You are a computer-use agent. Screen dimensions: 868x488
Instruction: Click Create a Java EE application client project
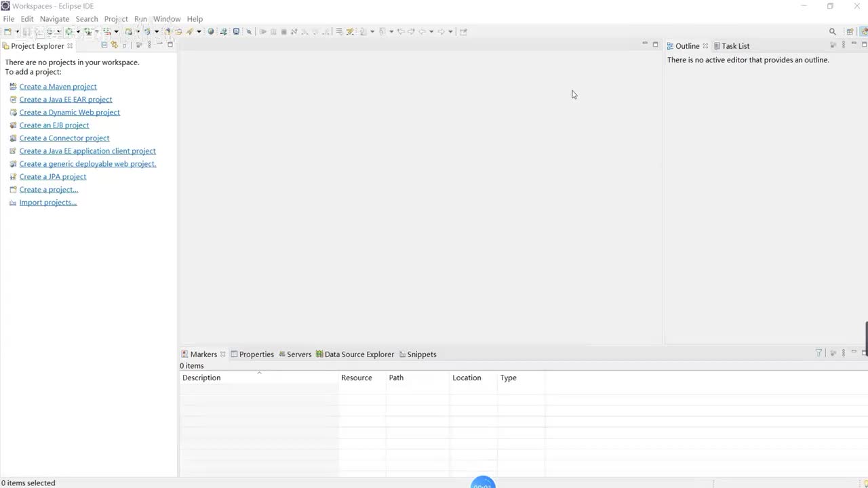(87, 151)
